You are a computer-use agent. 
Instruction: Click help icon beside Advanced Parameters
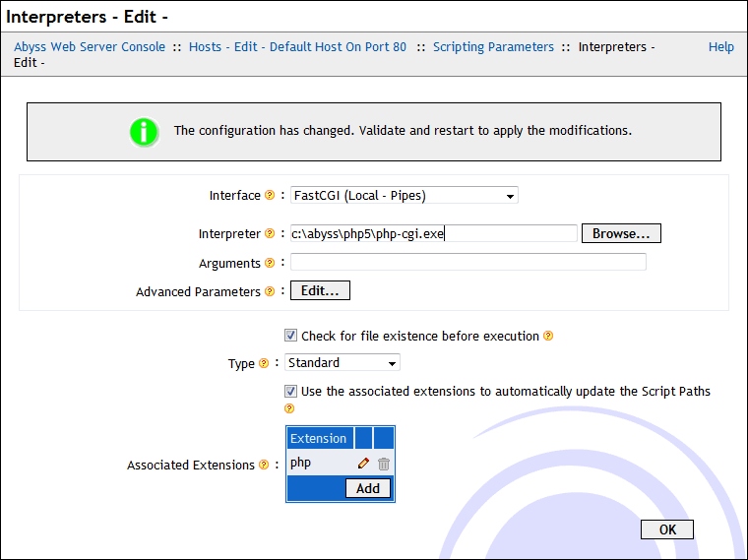click(270, 292)
